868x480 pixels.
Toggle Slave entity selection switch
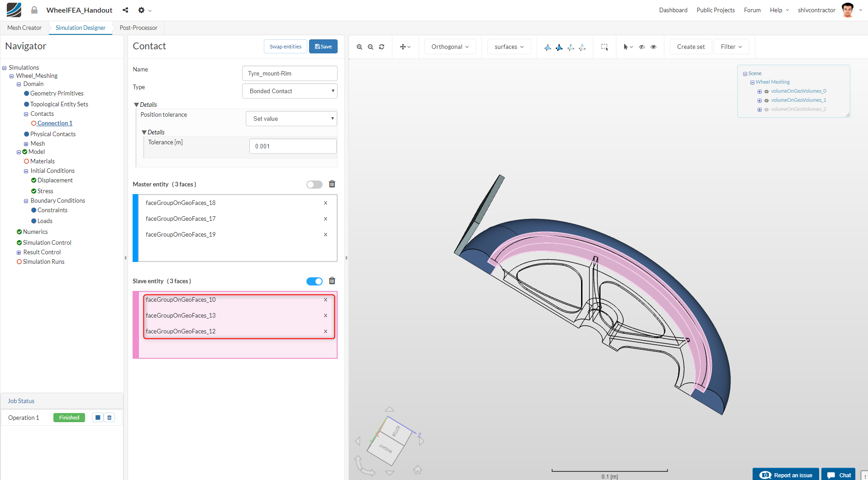(315, 281)
